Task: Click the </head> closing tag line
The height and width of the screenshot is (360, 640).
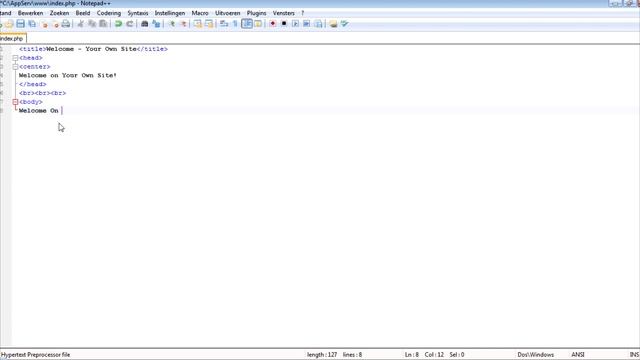Action: (33, 84)
